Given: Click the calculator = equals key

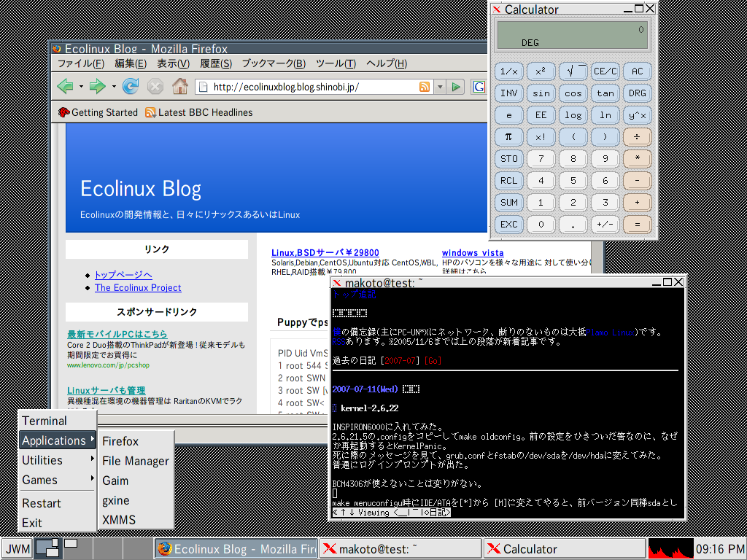Looking at the screenshot, I should [637, 225].
